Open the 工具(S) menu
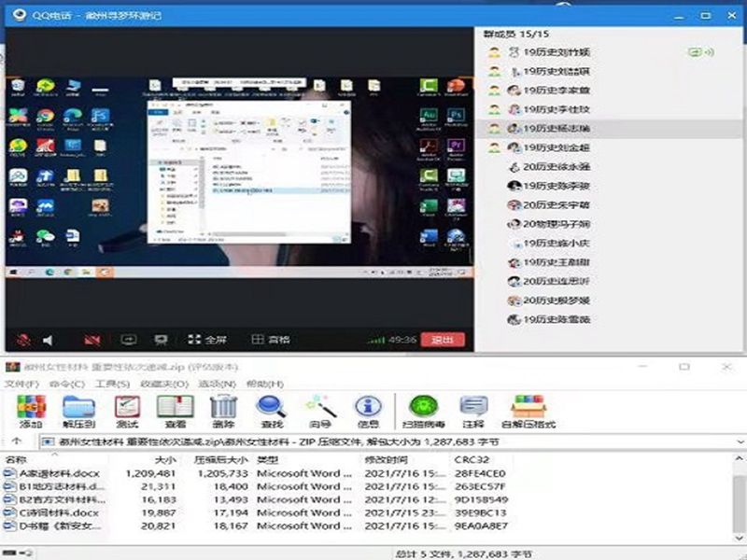 [x=112, y=384]
